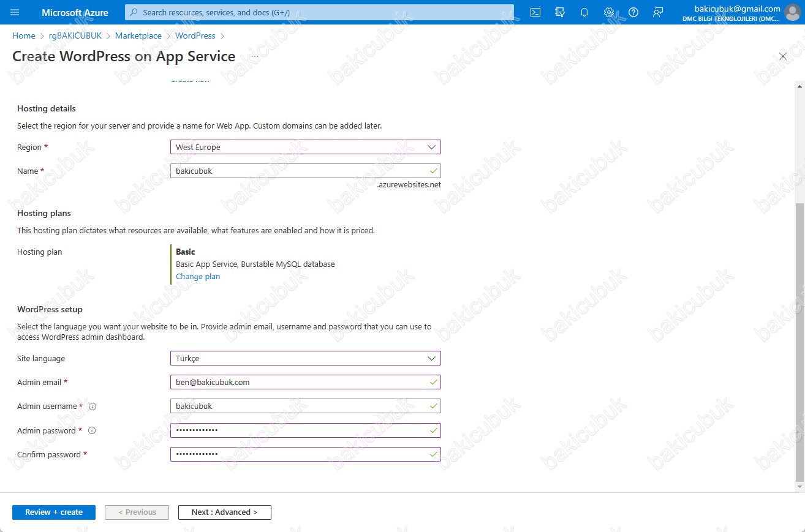Image resolution: width=805 pixels, height=532 pixels.
Task: Click into the web app Name field
Action: coord(306,171)
